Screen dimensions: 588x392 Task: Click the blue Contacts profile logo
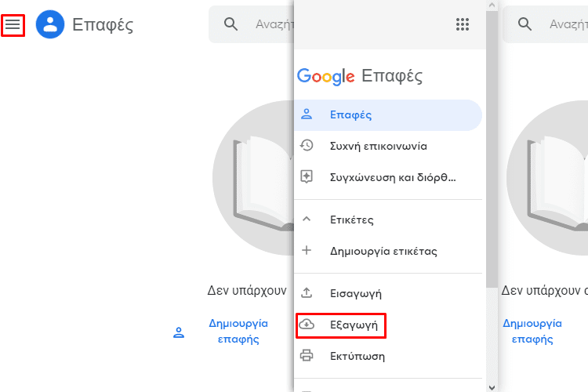(x=50, y=24)
